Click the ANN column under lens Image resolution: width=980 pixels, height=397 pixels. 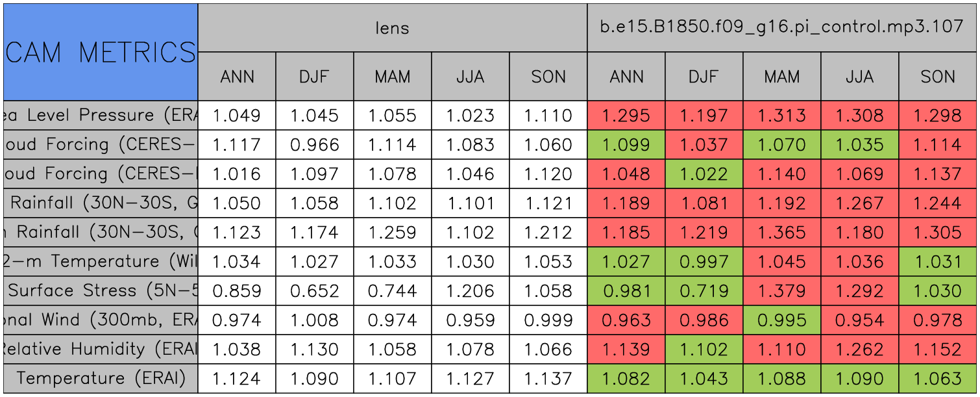(x=237, y=77)
